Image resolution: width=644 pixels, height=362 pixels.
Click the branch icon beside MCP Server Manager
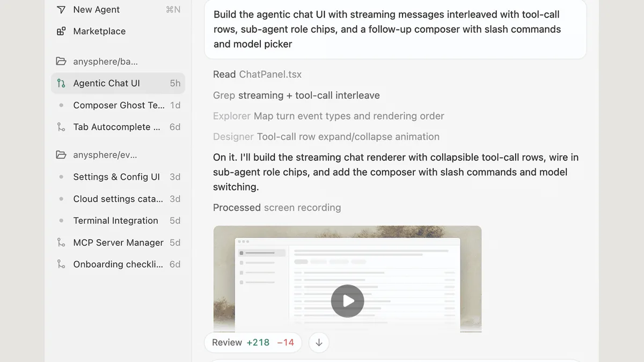point(61,242)
